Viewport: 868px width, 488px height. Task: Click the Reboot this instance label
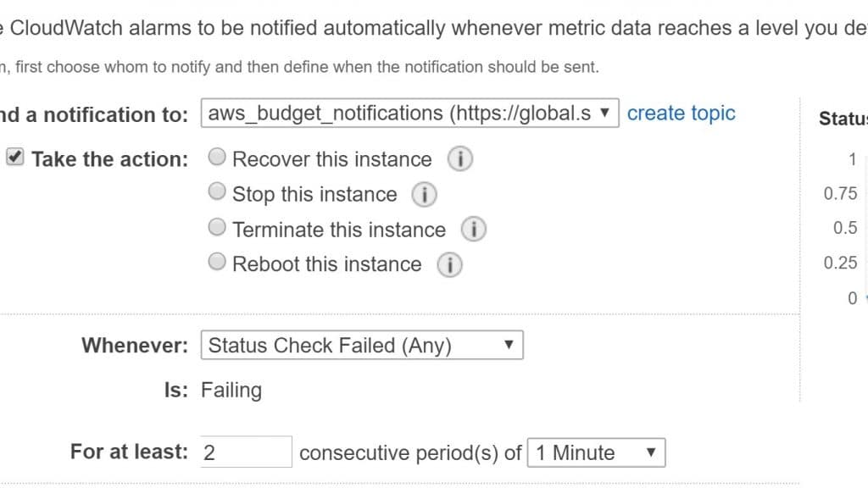[327, 264]
